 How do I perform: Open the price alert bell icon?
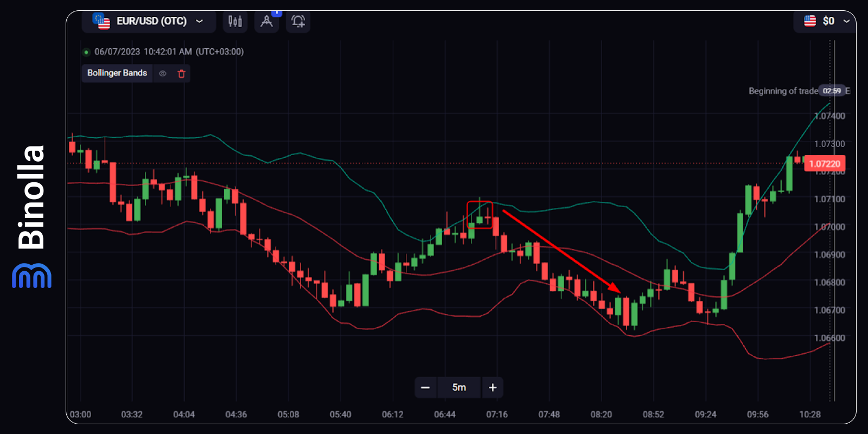tap(298, 21)
